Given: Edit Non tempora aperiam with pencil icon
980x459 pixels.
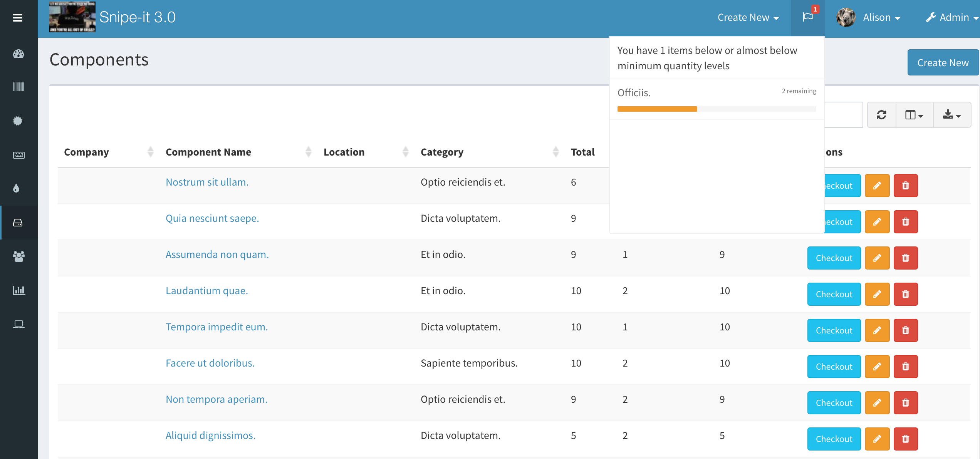Looking at the screenshot, I should click(x=877, y=403).
